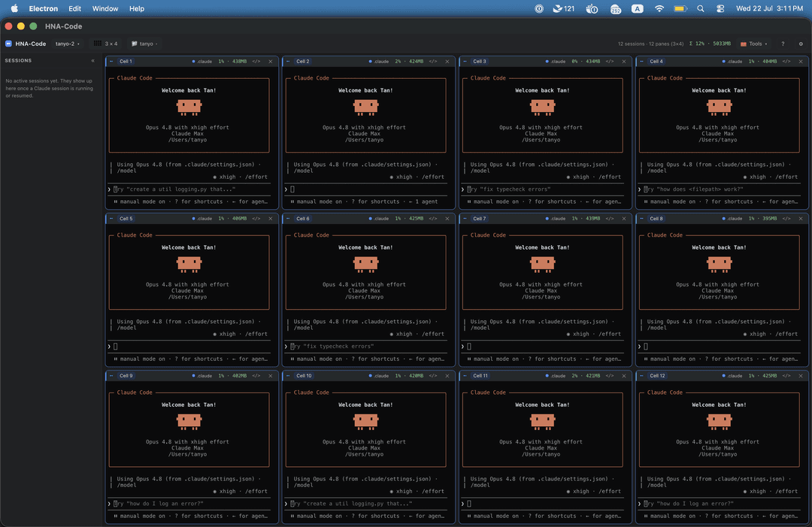Open macOS Control Center icon

(x=720, y=9)
